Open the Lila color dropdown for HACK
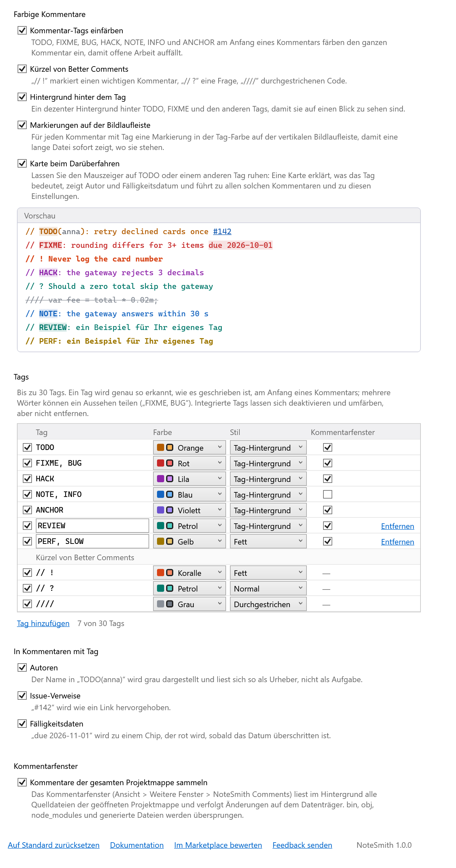 [x=190, y=479]
